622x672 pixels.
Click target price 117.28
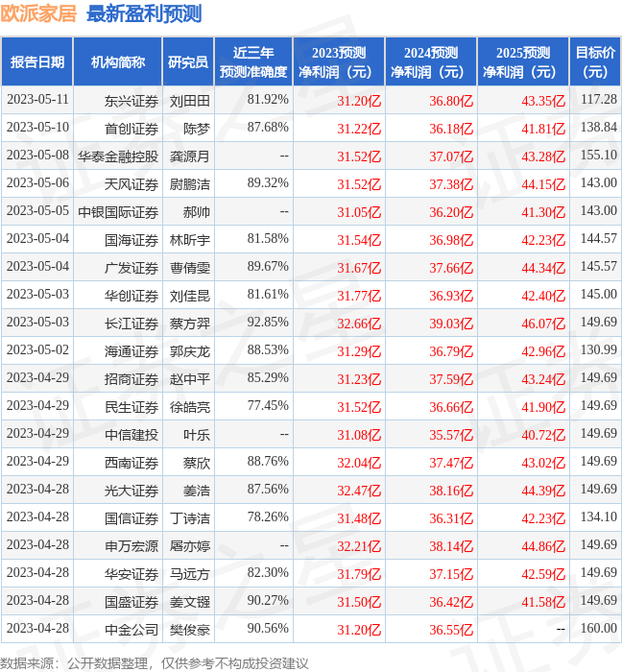pyautogui.click(x=599, y=100)
